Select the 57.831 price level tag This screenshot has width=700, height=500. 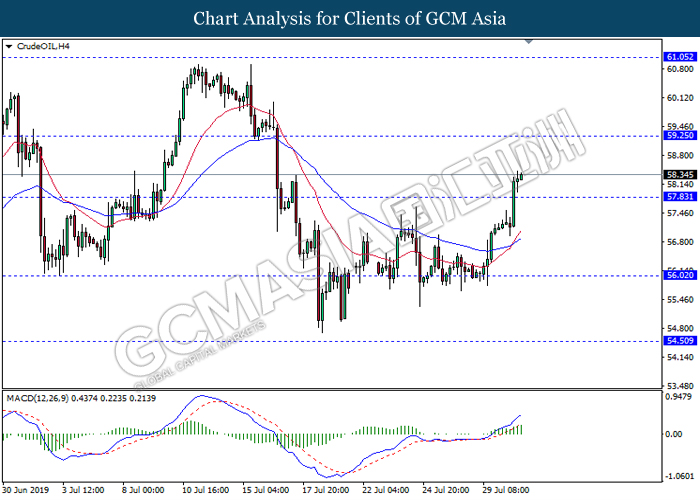tap(677, 197)
